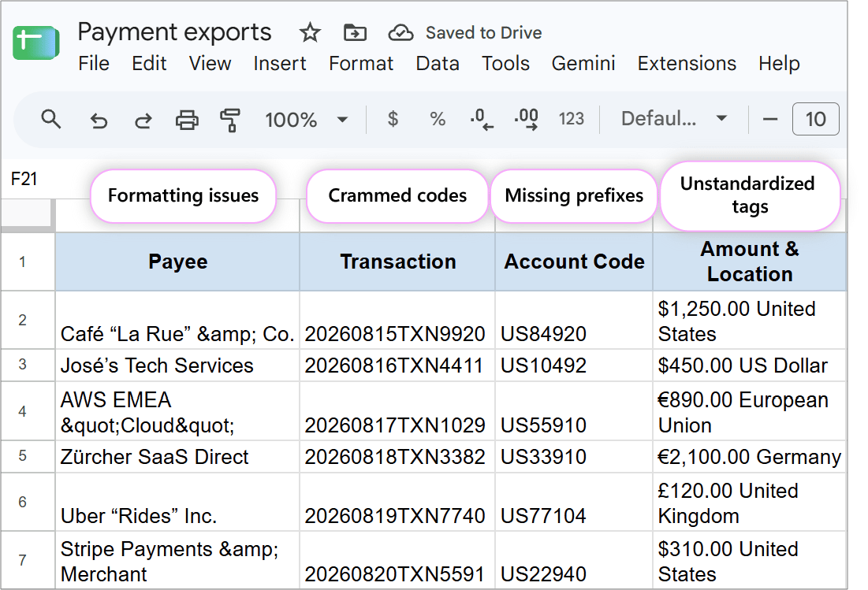
Task: Select cell £120.00 United Kingdom
Action: (750, 502)
